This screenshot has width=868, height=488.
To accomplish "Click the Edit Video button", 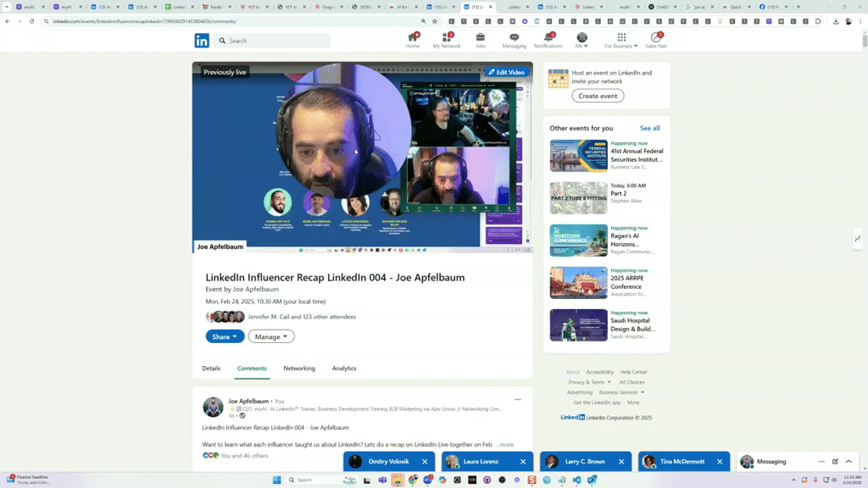I will (x=507, y=72).
